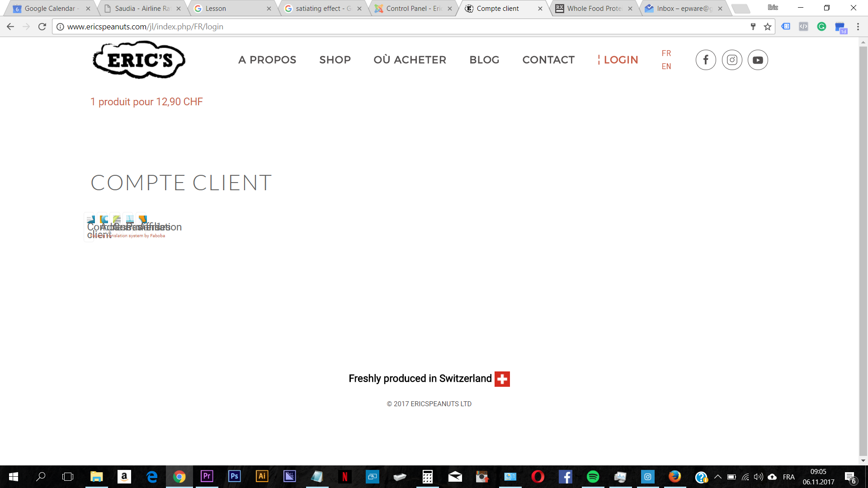This screenshot has height=488, width=868.
Task: Open the cart summary '1 produit pour 12,90 CHF'
Action: [x=146, y=102]
